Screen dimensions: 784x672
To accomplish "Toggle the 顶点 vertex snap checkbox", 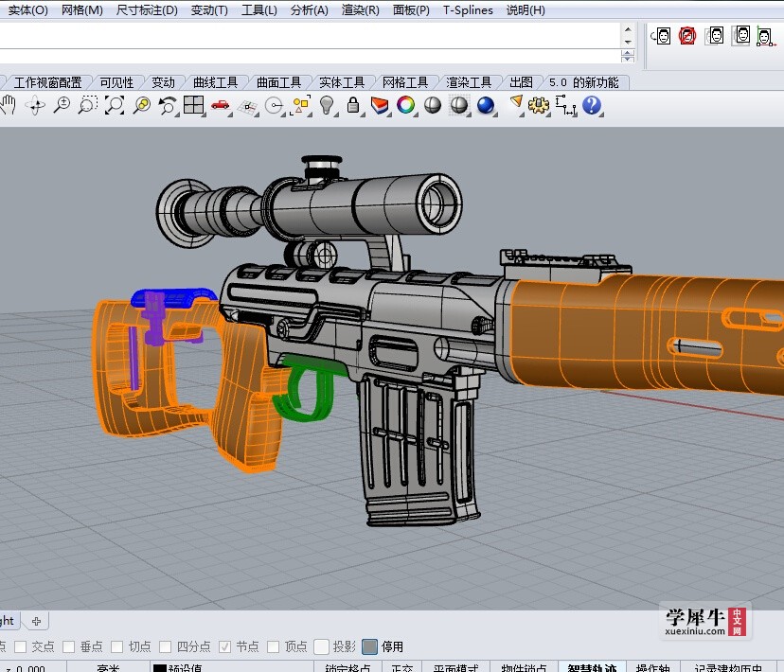I will click(x=273, y=647).
